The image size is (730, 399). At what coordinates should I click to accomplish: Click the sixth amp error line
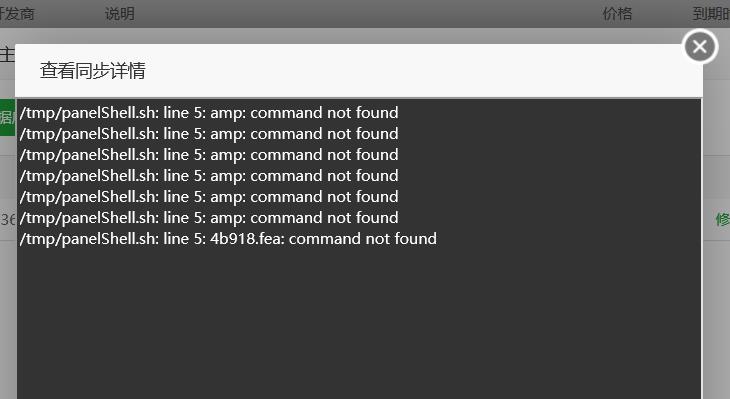(209, 217)
